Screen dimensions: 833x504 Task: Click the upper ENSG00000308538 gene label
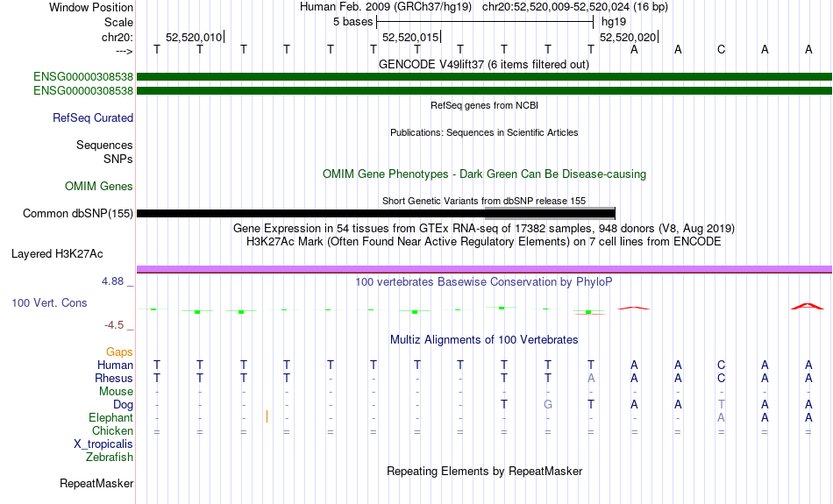pyautogui.click(x=83, y=76)
